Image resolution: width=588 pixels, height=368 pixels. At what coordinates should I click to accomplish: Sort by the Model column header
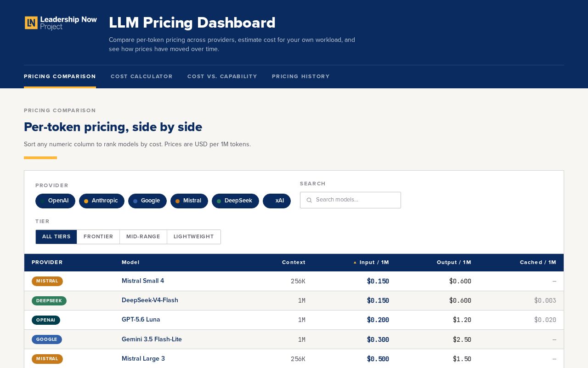pyautogui.click(x=130, y=263)
